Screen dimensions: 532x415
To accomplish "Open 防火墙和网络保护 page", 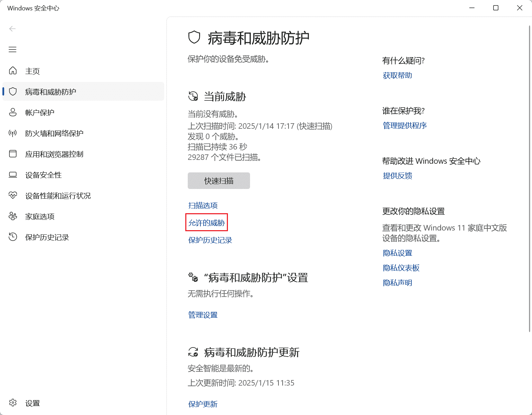I will (x=83, y=133).
